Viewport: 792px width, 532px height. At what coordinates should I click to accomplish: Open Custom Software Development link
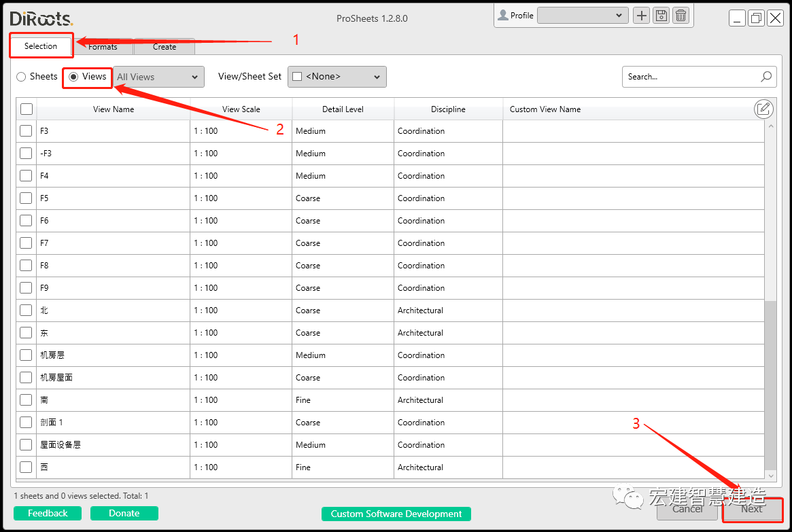[396, 514]
